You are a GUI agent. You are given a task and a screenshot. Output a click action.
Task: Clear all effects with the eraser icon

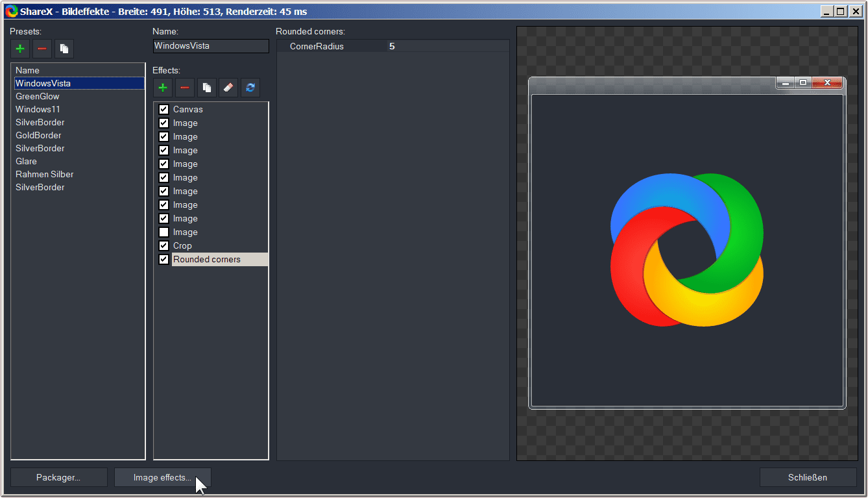point(228,88)
